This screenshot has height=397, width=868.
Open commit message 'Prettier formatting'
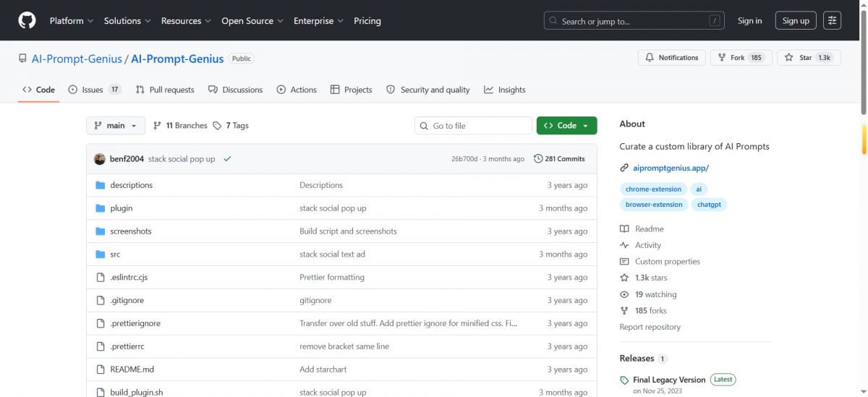point(332,277)
